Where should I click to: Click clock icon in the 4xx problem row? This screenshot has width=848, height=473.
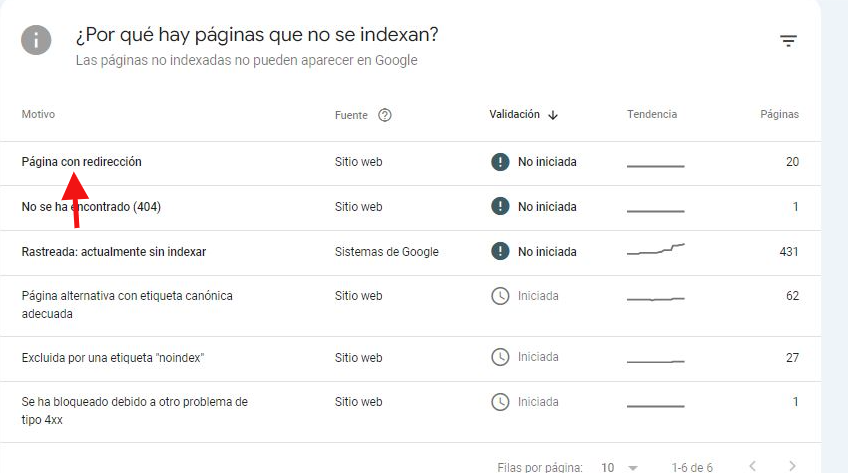tap(500, 402)
